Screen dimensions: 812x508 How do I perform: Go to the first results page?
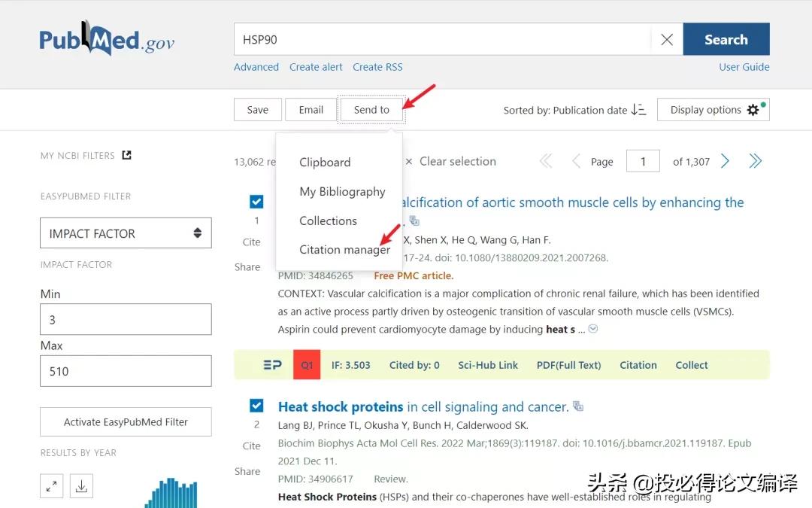click(x=546, y=161)
